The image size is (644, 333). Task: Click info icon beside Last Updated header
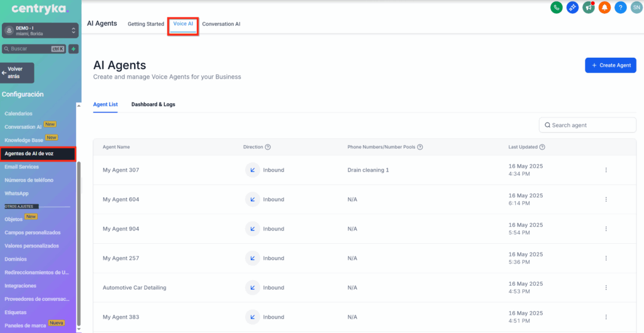[x=542, y=147]
